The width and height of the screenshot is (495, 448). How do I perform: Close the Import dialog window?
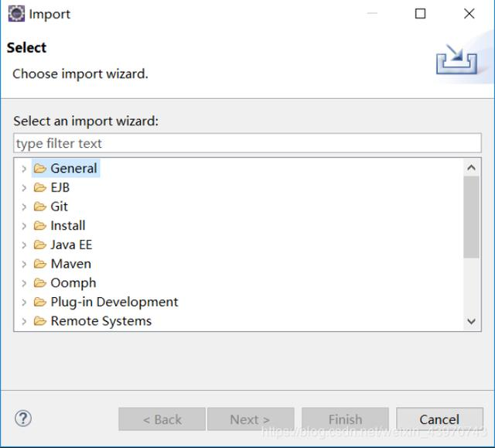(469, 14)
